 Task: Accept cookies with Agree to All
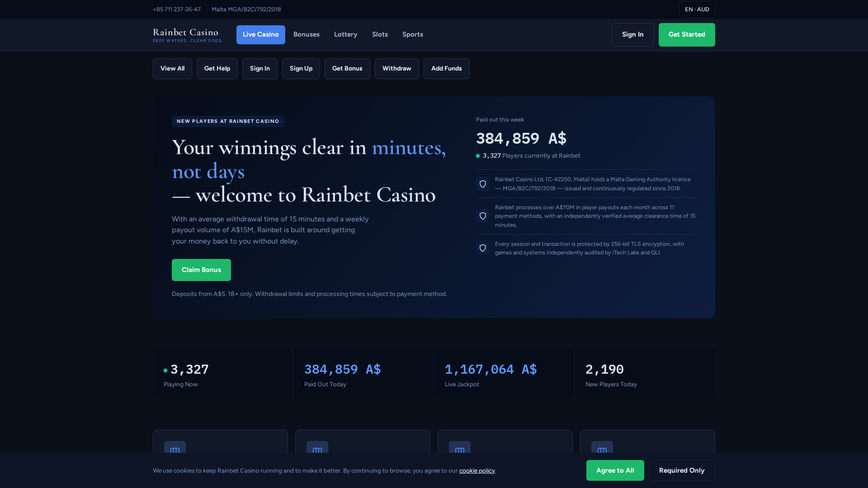[615, 470]
